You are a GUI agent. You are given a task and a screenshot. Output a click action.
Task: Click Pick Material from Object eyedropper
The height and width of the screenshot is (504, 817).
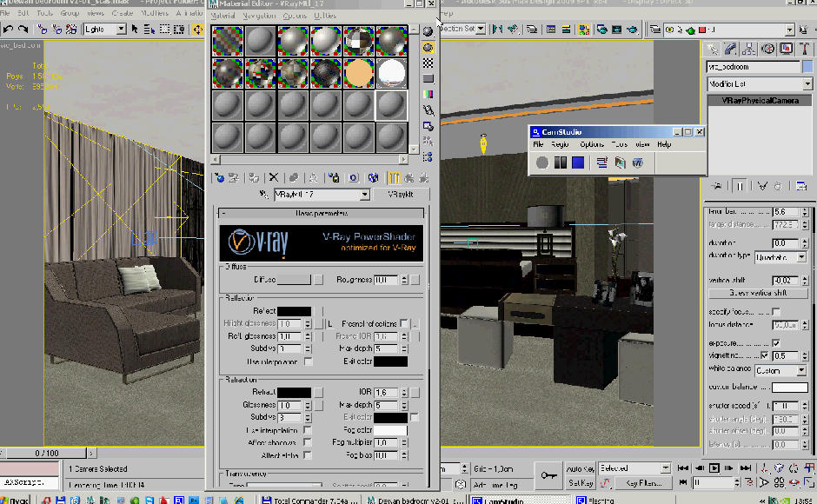coord(264,195)
